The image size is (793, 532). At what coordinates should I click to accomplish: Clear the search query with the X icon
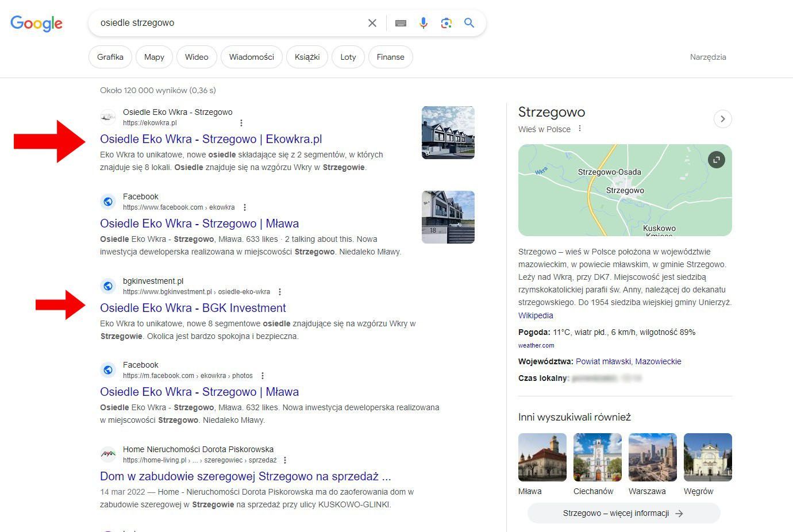click(372, 23)
